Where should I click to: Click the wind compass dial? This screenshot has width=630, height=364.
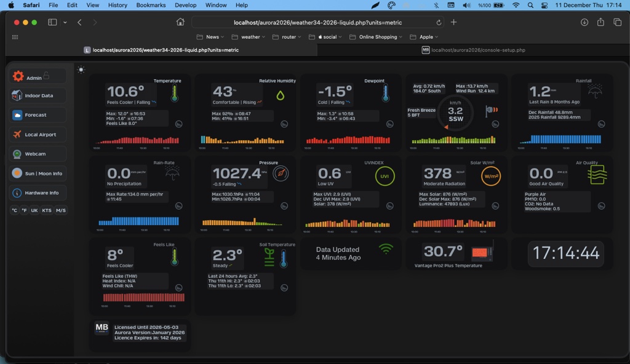[x=456, y=111]
